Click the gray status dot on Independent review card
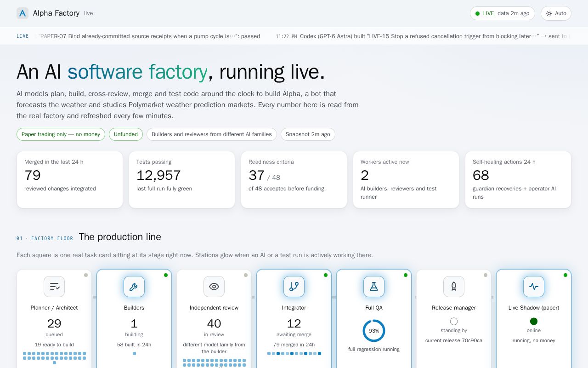The height and width of the screenshot is (368, 588). [x=246, y=275]
